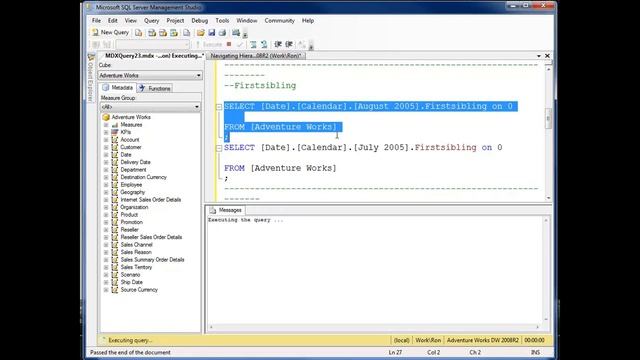
Task: Start an Analysis Services MDX Query
Action: [152, 33]
